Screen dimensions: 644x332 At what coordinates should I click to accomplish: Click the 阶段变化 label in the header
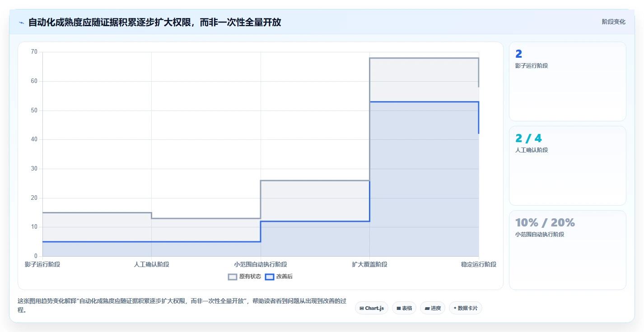613,22
